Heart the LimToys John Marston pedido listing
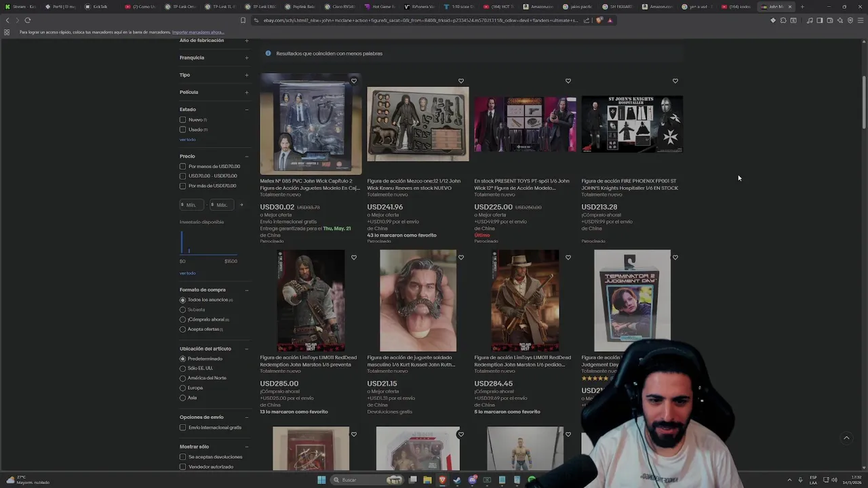 (568, 258)
